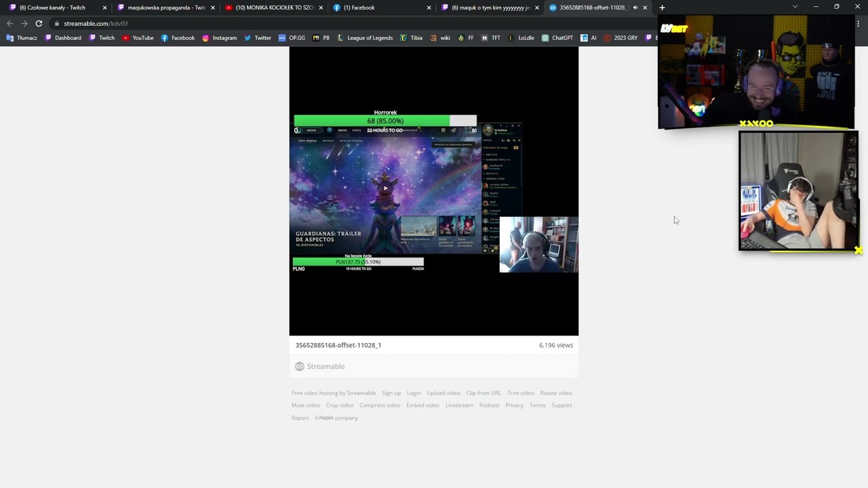
Task: Open the Podcast footer link
Action: [x=489, y=405]
